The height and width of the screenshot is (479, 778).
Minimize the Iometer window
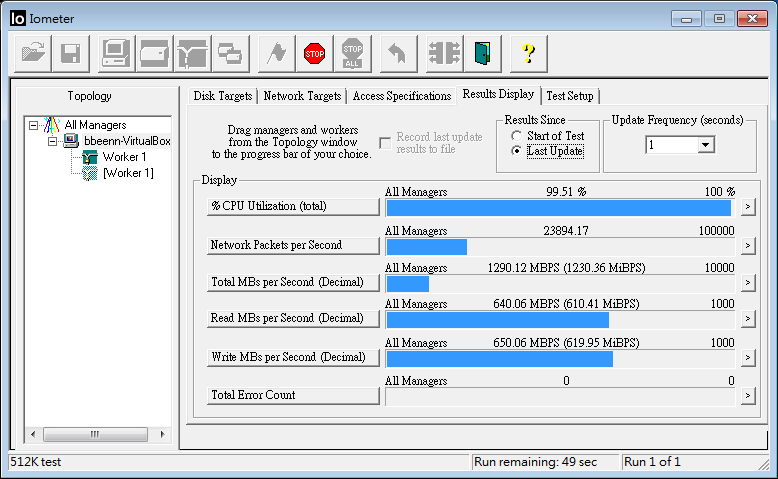(686, 19)
